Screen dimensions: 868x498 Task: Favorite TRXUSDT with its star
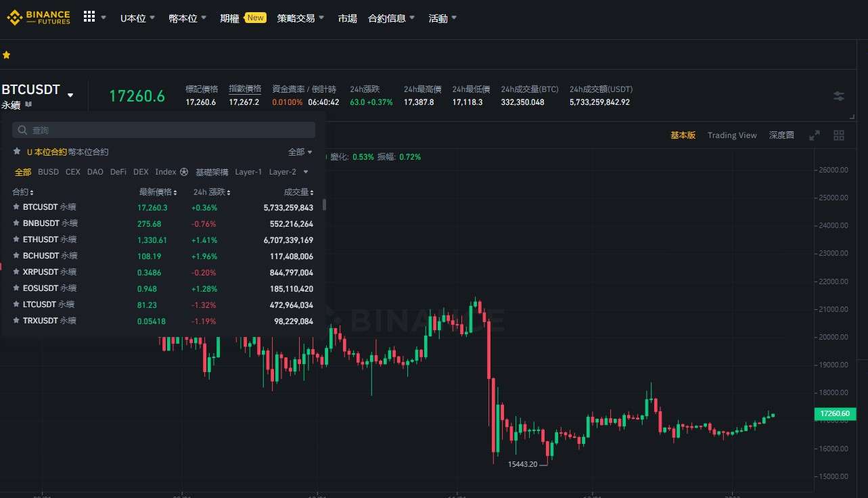point(16,321)
